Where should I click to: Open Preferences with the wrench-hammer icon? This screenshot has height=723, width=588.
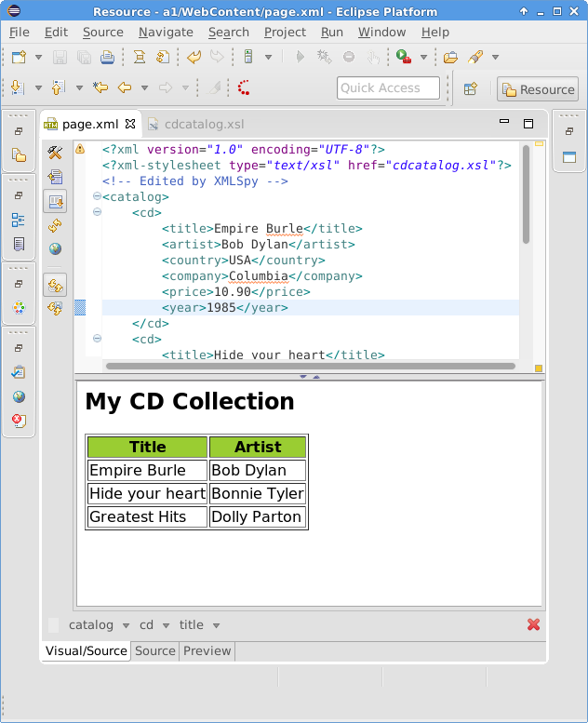tap(55, 153)
